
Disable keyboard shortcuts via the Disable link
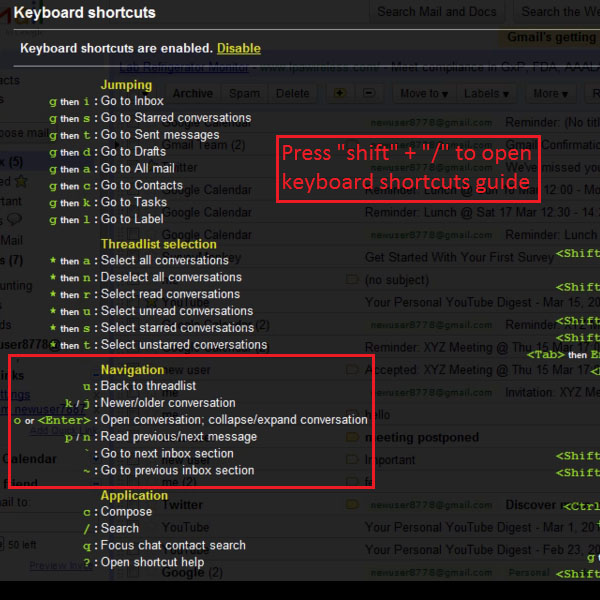tap(239, 48)
